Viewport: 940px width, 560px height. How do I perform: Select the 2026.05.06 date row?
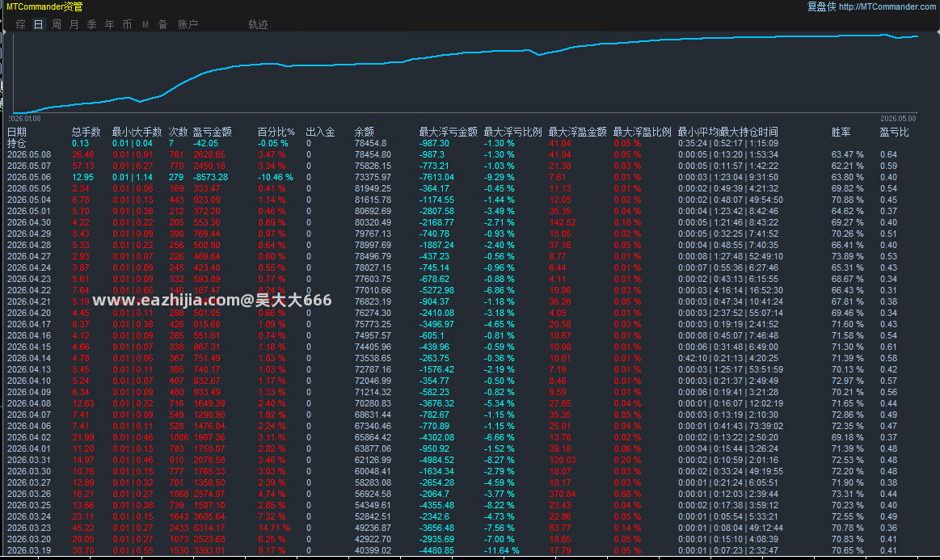pyautogui.click(x=29, y=178)
